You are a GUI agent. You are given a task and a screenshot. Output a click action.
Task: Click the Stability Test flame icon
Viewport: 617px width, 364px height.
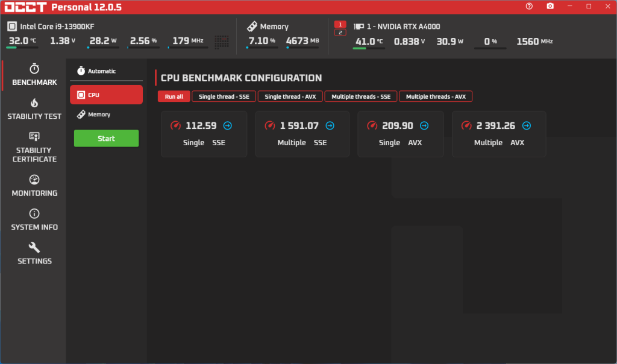click(34, 103)
